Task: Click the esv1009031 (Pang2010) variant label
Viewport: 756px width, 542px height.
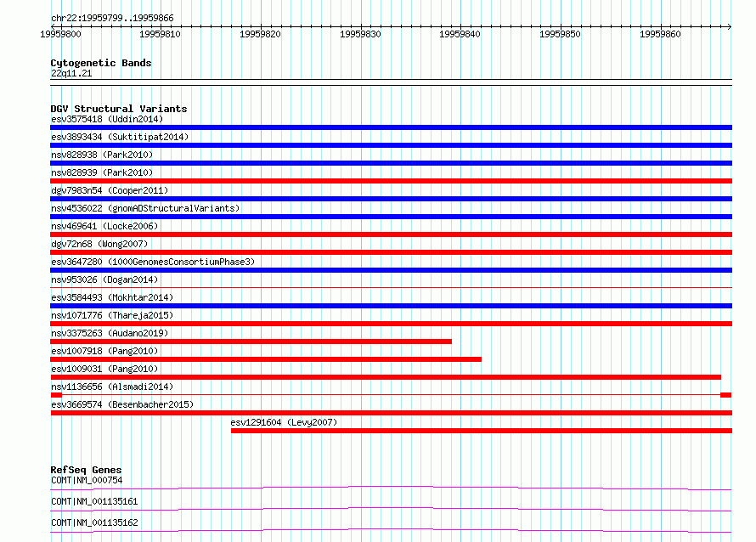Action: (x=104, y=369)
